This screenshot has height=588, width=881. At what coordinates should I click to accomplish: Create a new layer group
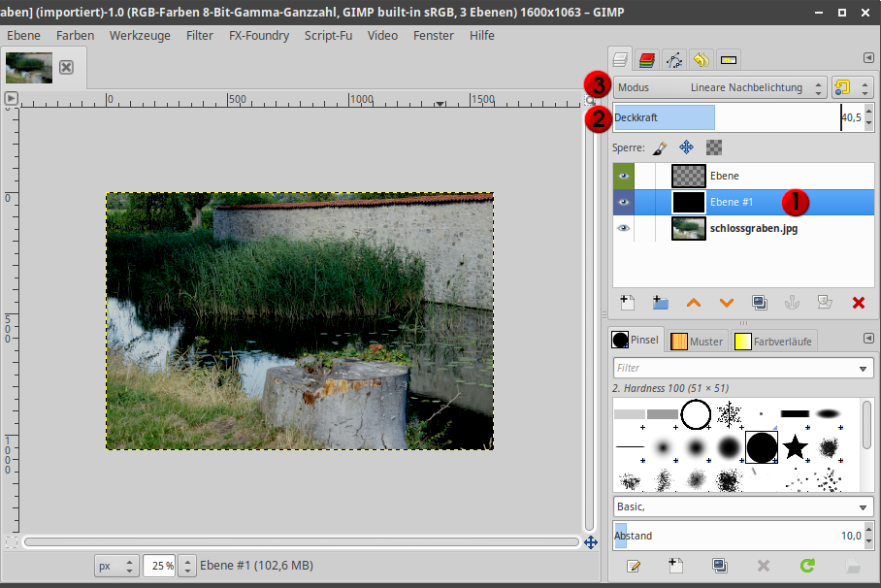(x=661, y=303)
